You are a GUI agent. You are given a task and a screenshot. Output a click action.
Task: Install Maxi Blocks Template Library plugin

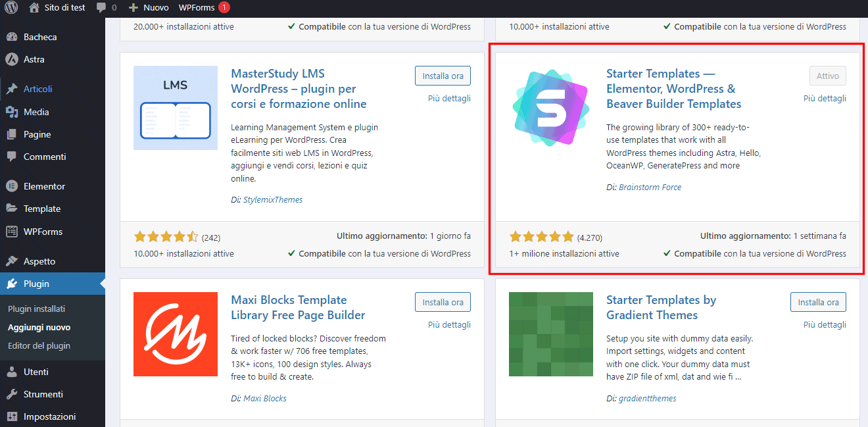tap(443, 302)
